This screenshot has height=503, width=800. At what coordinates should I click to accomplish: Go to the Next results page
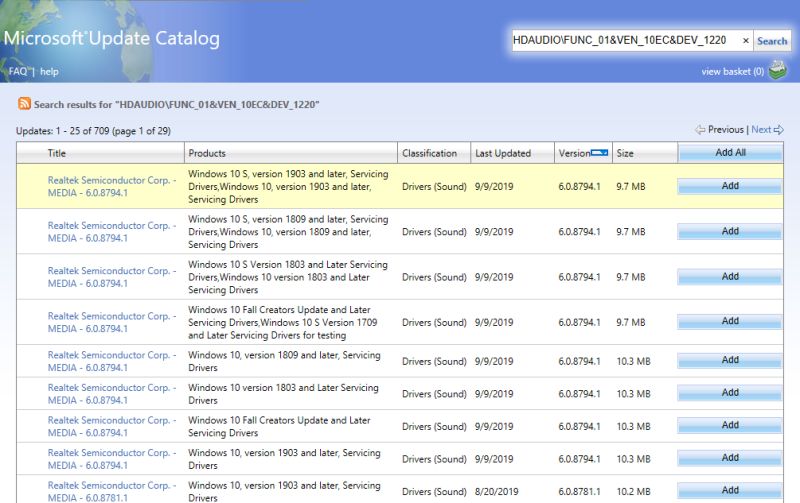[761, 130]
